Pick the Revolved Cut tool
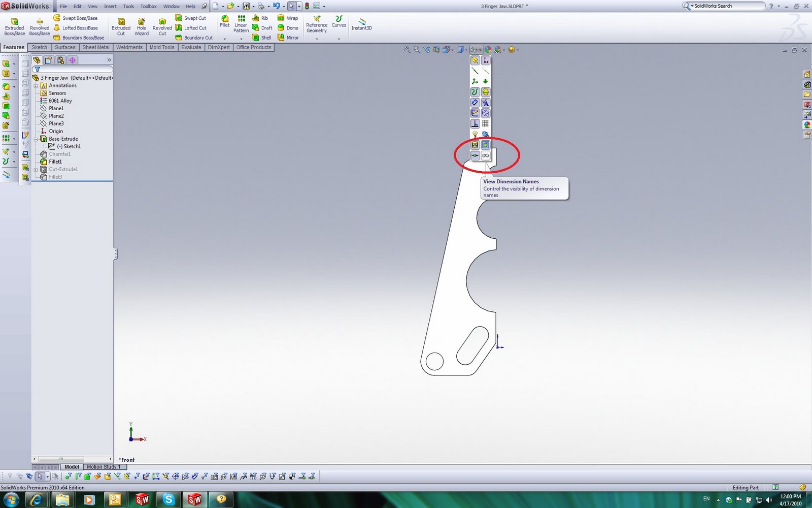This screenshot has height=508, width=812. (162, 27)
